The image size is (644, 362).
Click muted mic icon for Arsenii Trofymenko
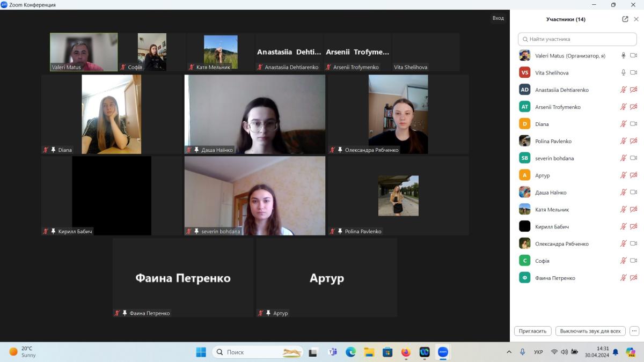coord(623,107)
